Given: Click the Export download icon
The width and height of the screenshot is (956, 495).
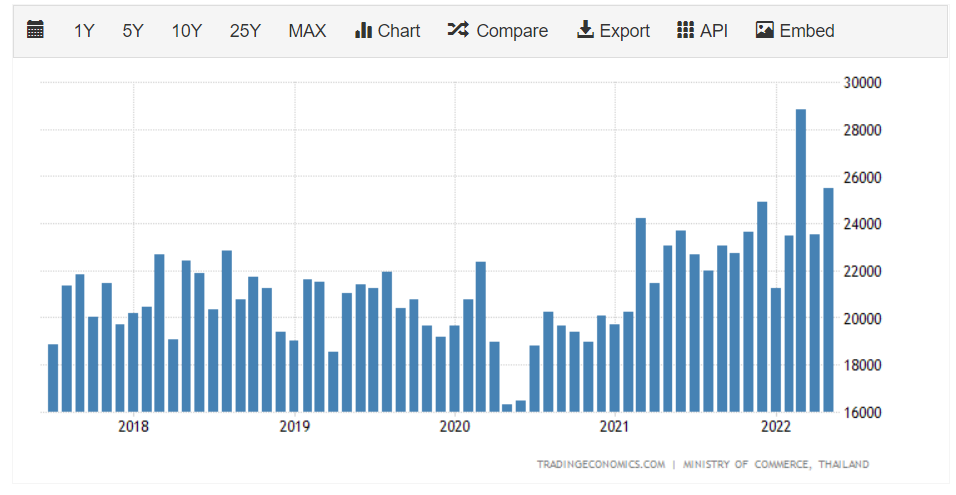Looking at the screenshot, I should tap(585, 30).
